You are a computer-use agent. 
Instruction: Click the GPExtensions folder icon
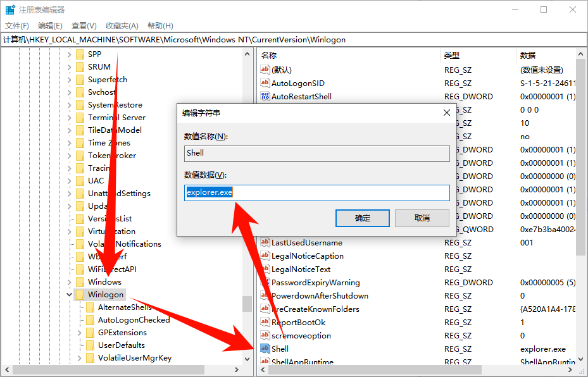coord(90,332)
